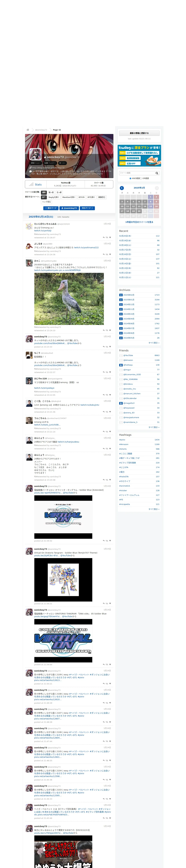Like the taijich0324 Among us tweet
The height and width of the screenshot is (868, 186).
[x=110, y=238]
